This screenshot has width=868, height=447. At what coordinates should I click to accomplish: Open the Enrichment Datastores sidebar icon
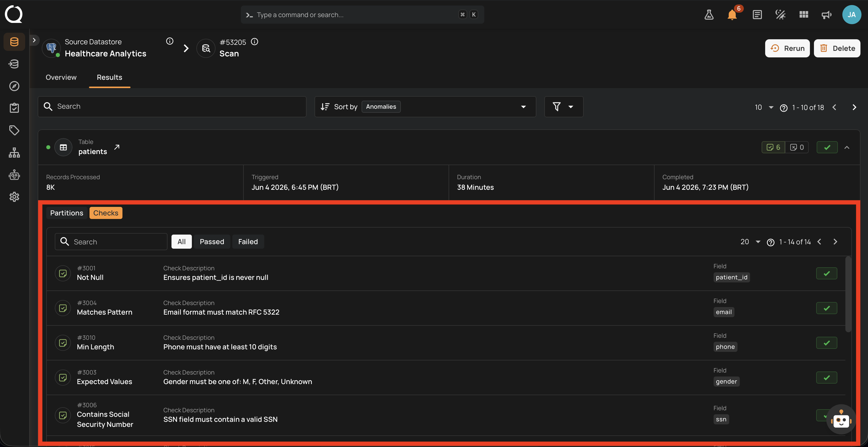tap(14, 64)
